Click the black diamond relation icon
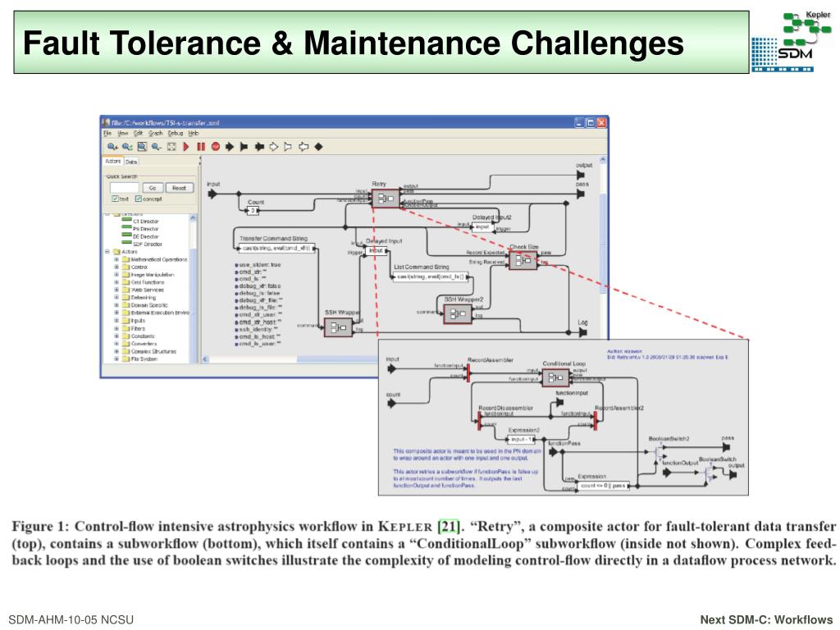This screenshot has width=840, height=630. pos(319,147)
